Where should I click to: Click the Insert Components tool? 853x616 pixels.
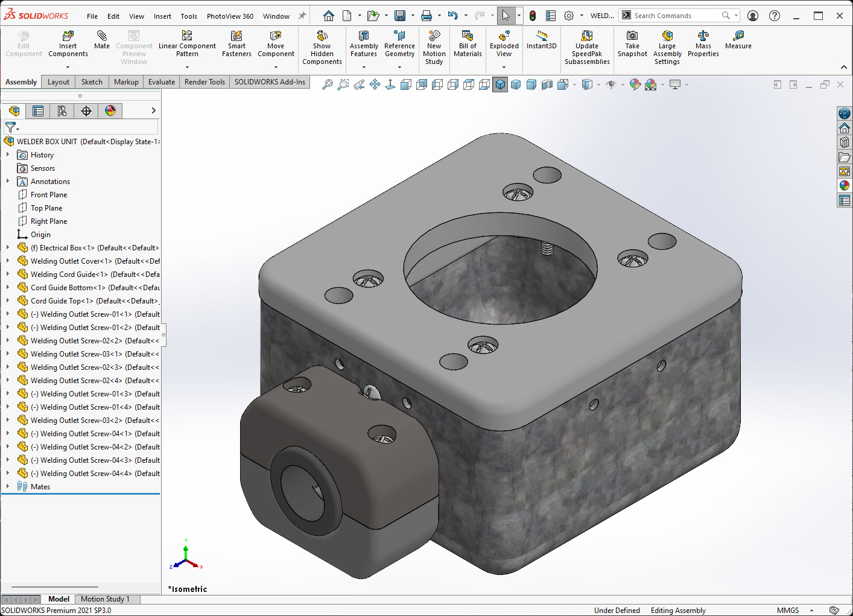tap(68, 44)
